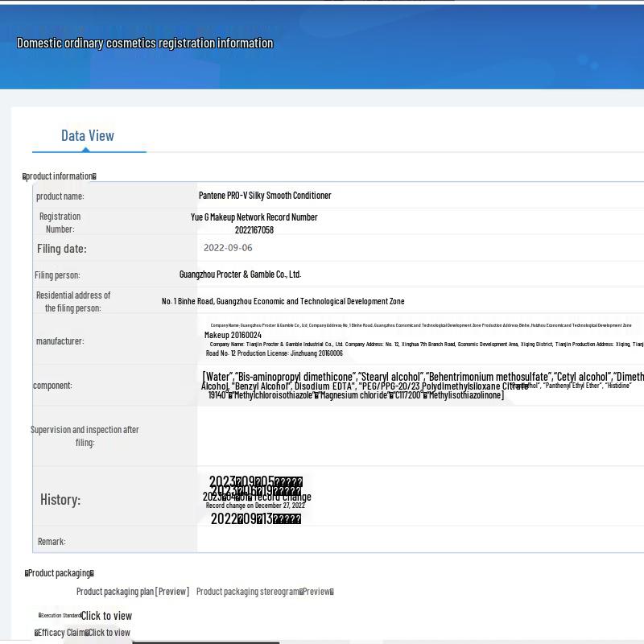The image size is (644, 644).
Task: Click the registration number 2022167058
Action: click(x=254, y=230)
